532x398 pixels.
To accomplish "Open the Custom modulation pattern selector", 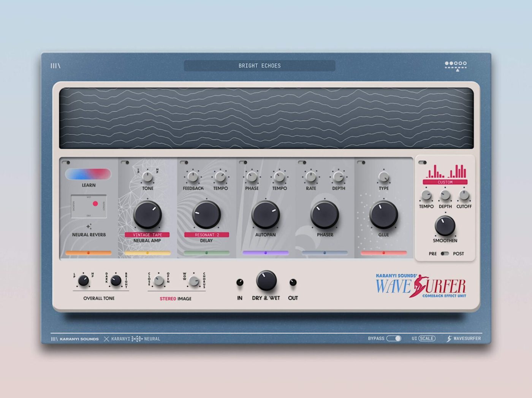I will [445, 182].
